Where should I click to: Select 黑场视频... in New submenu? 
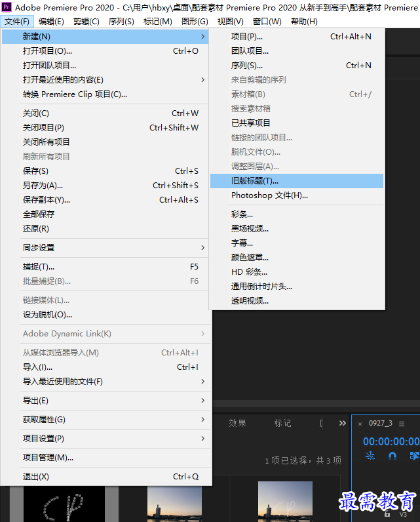[x=297, y=229]
